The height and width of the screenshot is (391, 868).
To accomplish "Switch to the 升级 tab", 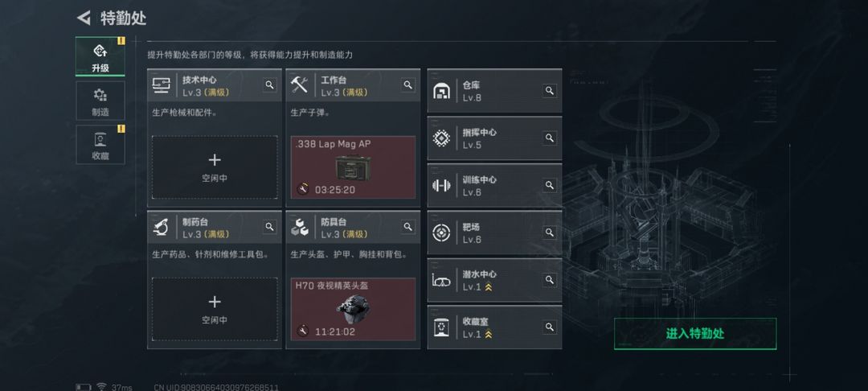I will coord(100,56).
